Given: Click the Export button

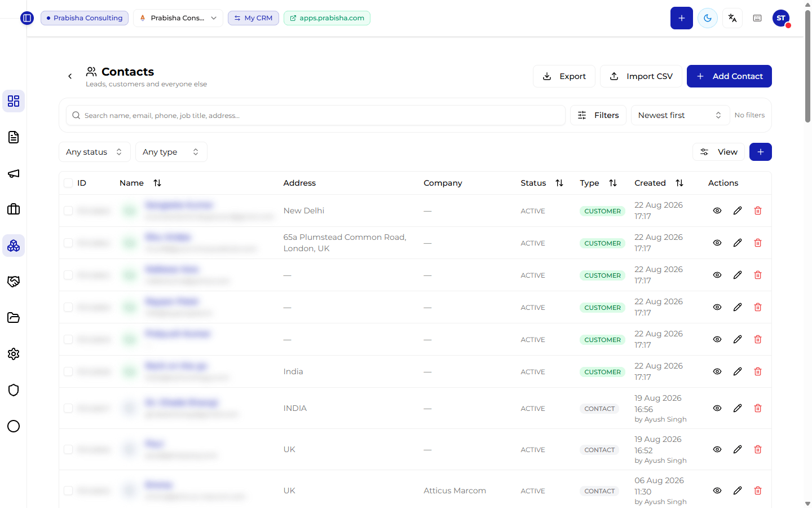Looking at the screenshot, I should (x=564, y=76).
